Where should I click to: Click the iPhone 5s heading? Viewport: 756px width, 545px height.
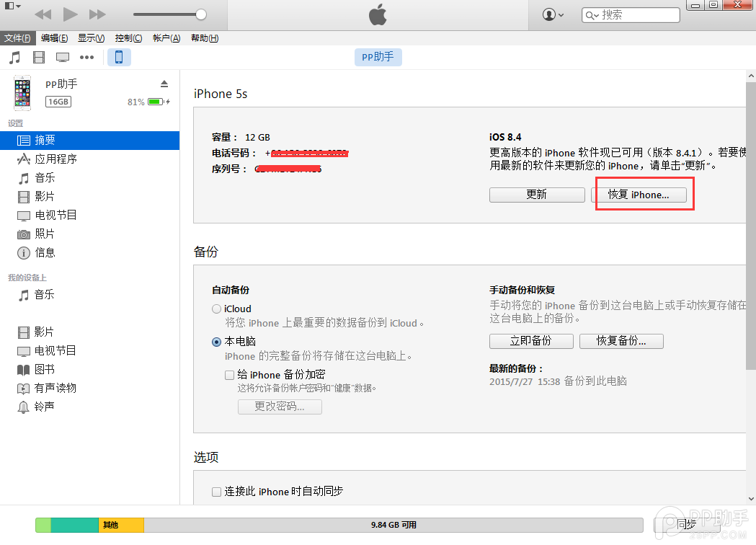point(221,94)
